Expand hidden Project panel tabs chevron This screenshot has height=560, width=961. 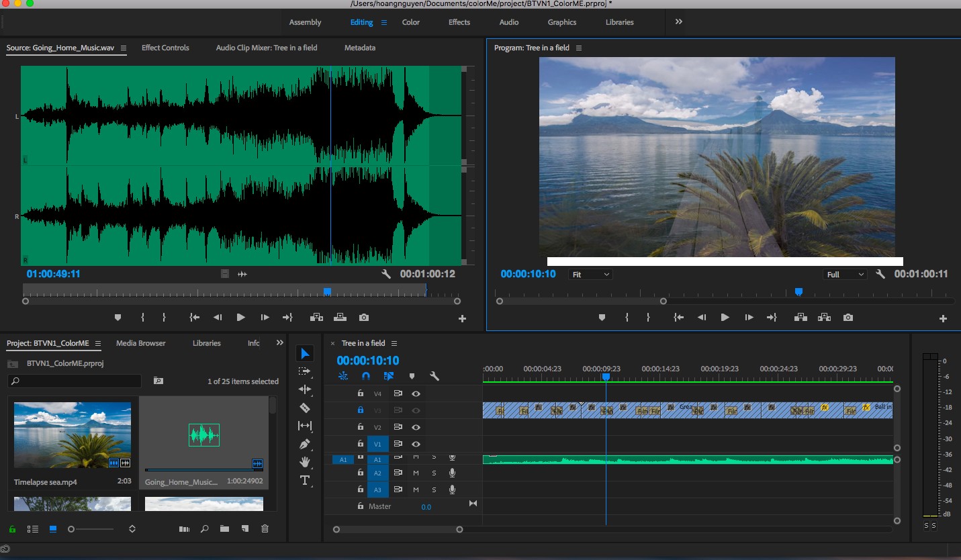pos(280,343)
